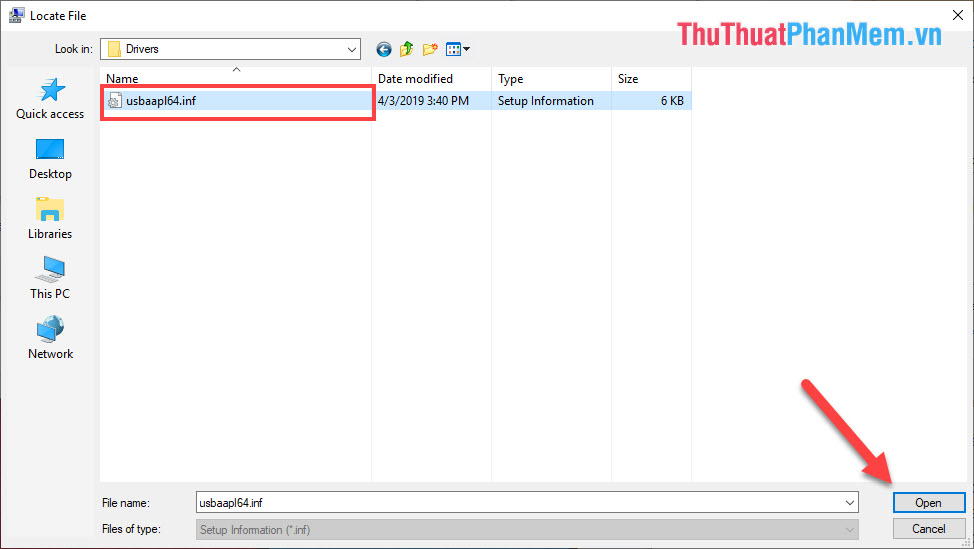Create a new folder via toolbar icon
This screenshot has height=549, width=974.
431,49
